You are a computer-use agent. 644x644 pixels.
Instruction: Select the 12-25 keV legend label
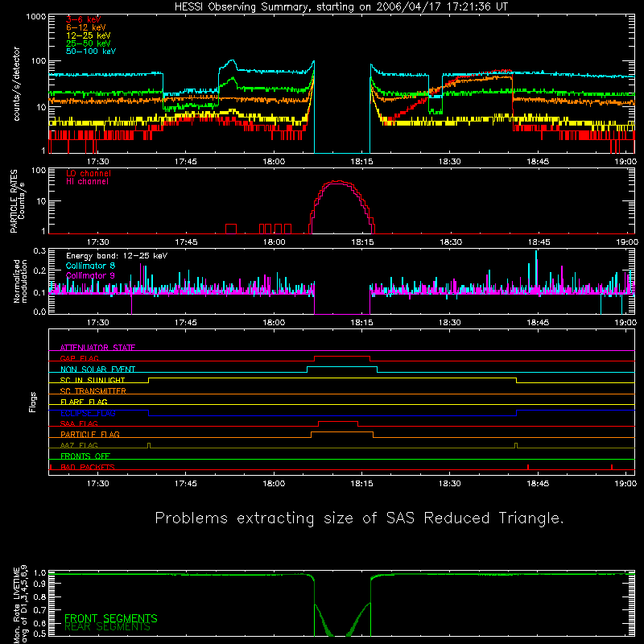[x=89, y=35]
